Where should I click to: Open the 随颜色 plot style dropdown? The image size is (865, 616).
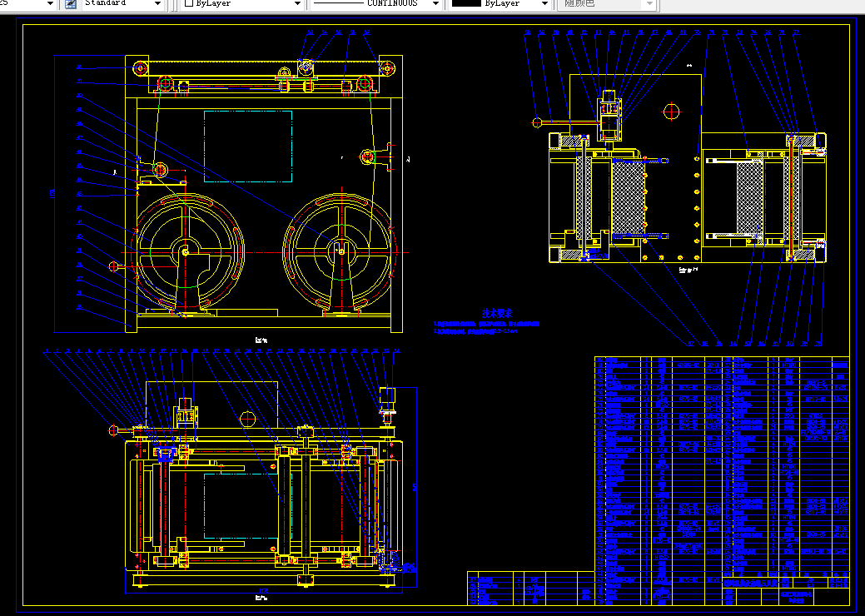click(x=607, y=4)
